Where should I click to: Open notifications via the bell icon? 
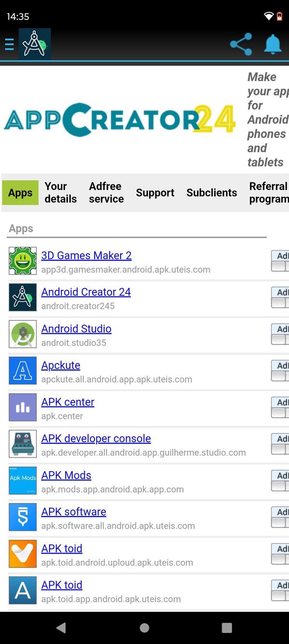pyautogui.click(x=272, y=44)
